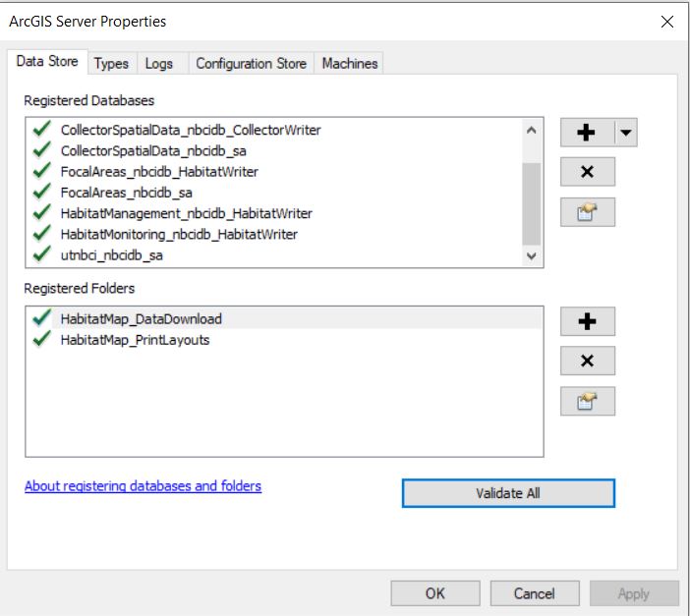This screenshot has height=616, width=690.
Task: Close the ArcGIS Server Properties dialog
Action: point(667,21)
